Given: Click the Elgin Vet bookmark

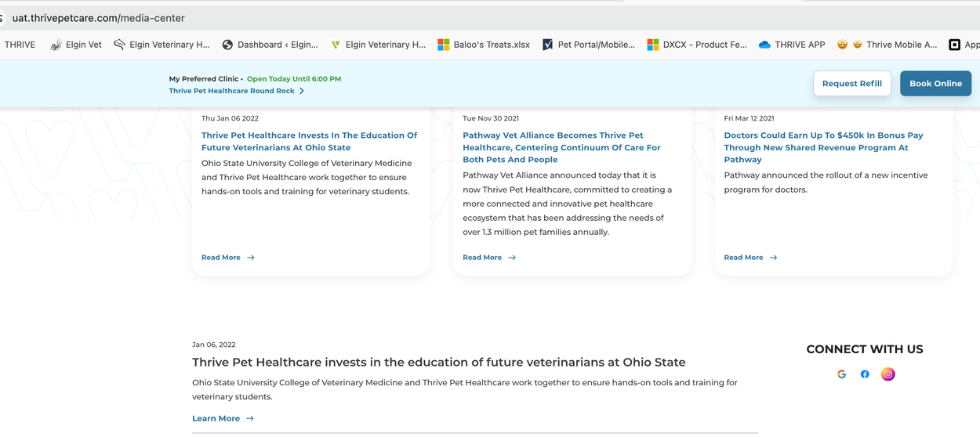Looking at the screenshot, I should coord(76,45).
